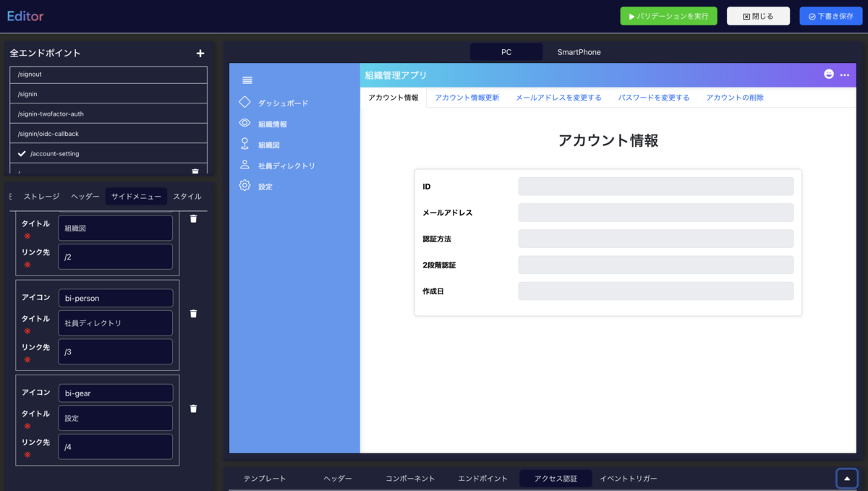Open the エンドポイント bottom tab
Image resolution: width=868 pixels, height=491 pixels.
483,479
